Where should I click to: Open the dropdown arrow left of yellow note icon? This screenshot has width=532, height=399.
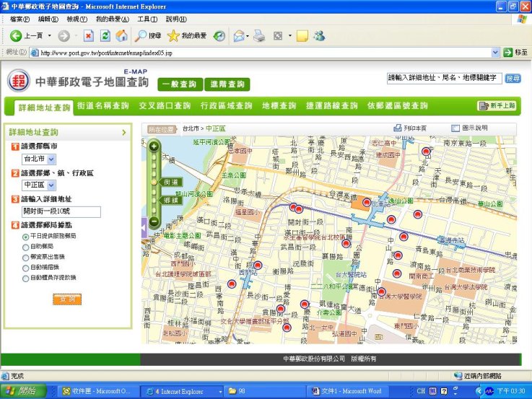[x=290, y=35]
